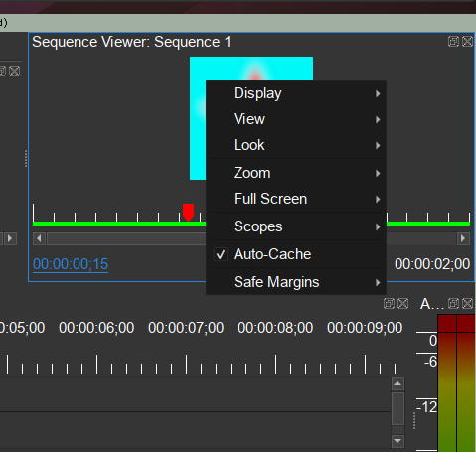The image size is (476, 452).
Task: Float the timeline panel
Action: coord(389,303)
